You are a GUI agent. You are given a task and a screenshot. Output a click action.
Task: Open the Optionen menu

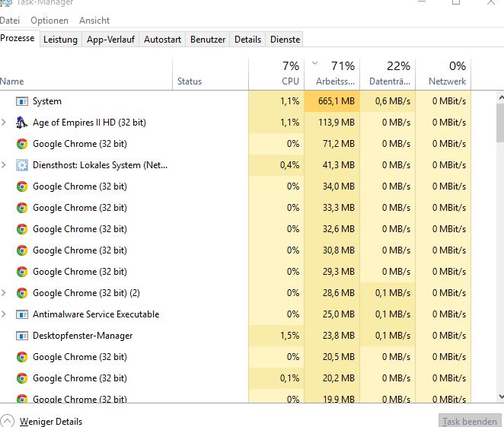point(49,21)
